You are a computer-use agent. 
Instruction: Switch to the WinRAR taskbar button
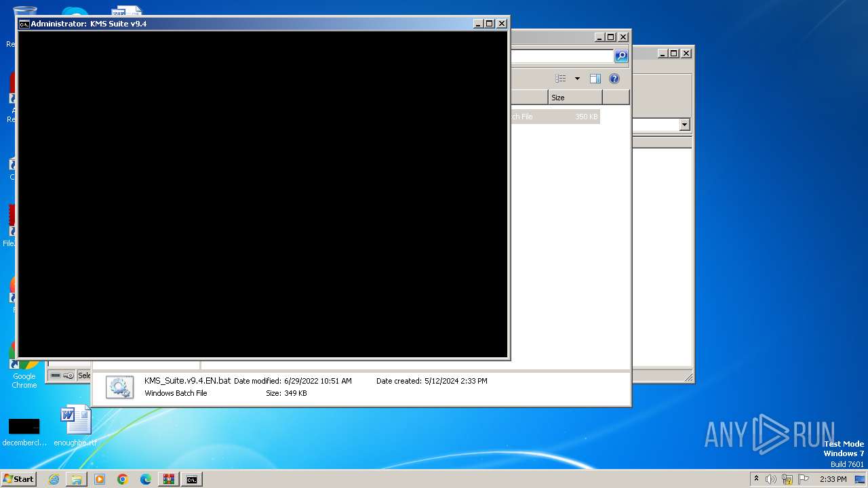[x=168, y=479]
